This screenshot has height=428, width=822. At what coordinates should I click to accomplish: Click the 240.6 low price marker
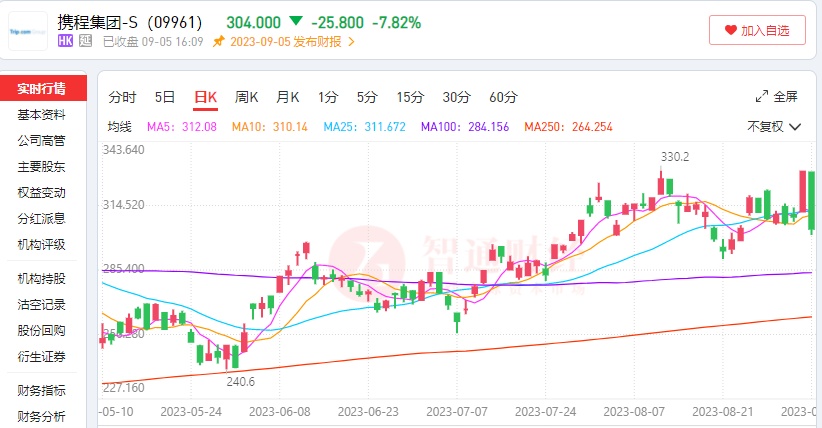pos(241,382)
